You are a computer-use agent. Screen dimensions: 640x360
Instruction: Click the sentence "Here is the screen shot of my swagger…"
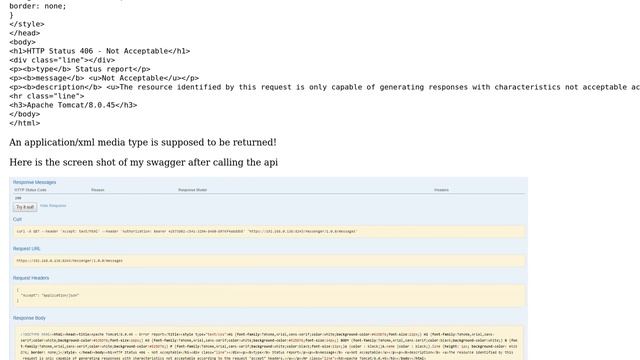pyautogui.click(x=144, y=162)
